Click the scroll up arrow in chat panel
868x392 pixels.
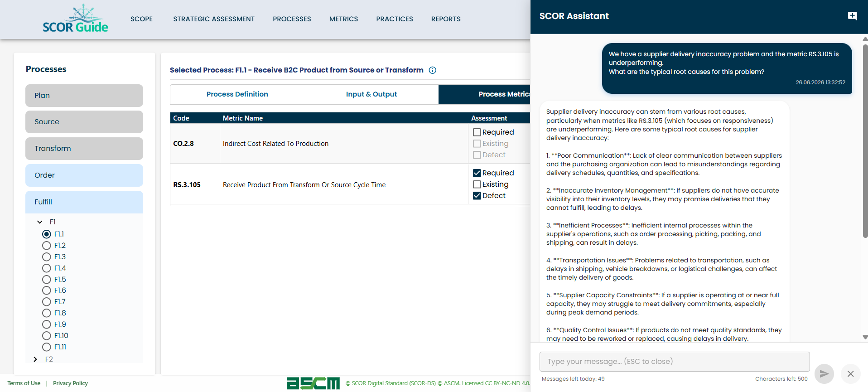tap(865, 39)
